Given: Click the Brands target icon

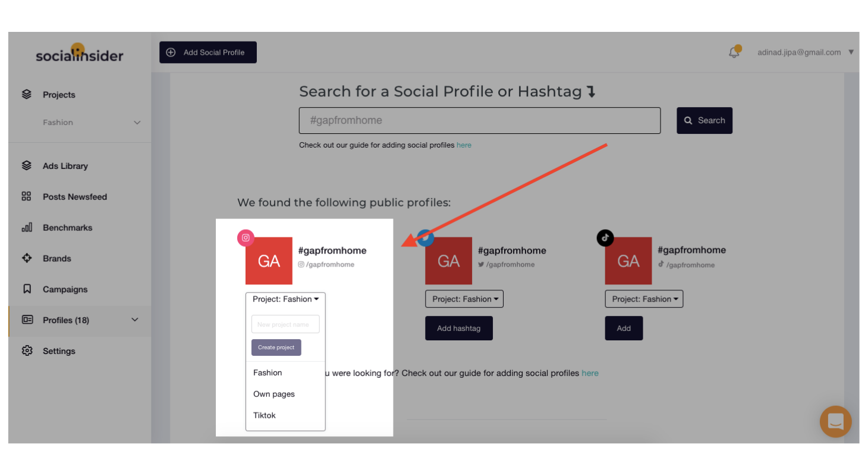Looking at the screenshot, I should click(26, 258).
